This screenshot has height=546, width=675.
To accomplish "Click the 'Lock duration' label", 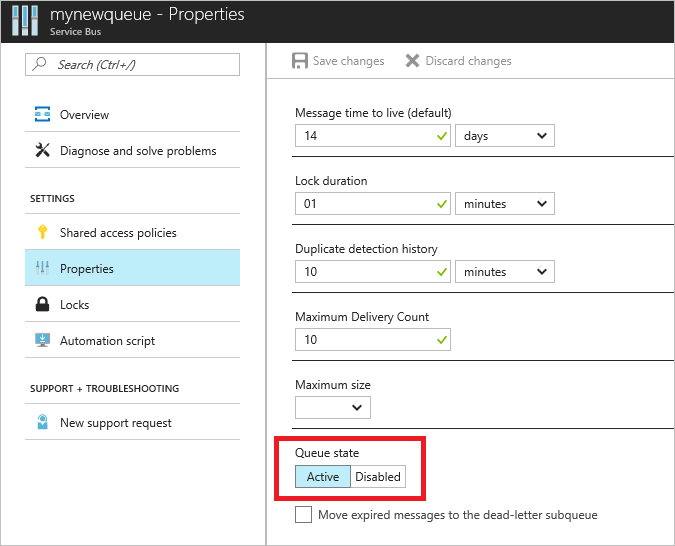I will [331, 181].
